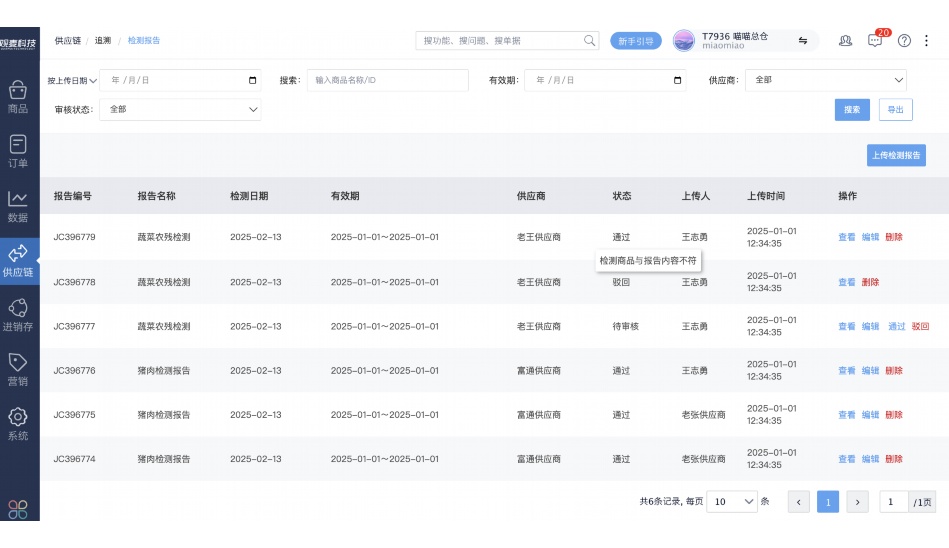Screen dimensions: 949x548
Task: Click the 输入商品名称/ID search input field
Action: (x=387, y=80)
